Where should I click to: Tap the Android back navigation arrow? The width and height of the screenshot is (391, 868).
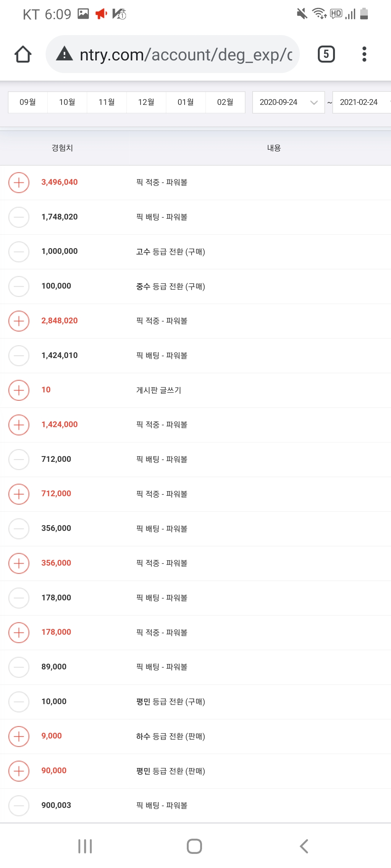[x=304, y=846]
